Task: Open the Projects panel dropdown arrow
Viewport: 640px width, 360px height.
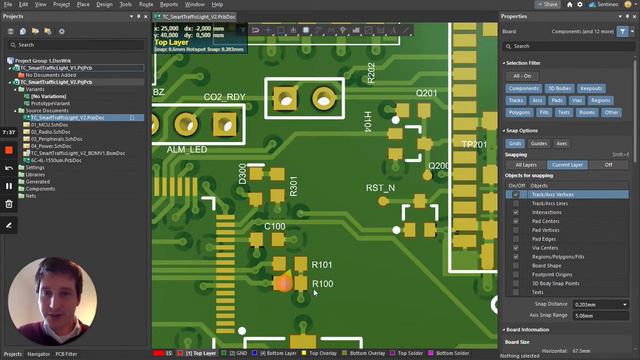Action: click(131, 16)
